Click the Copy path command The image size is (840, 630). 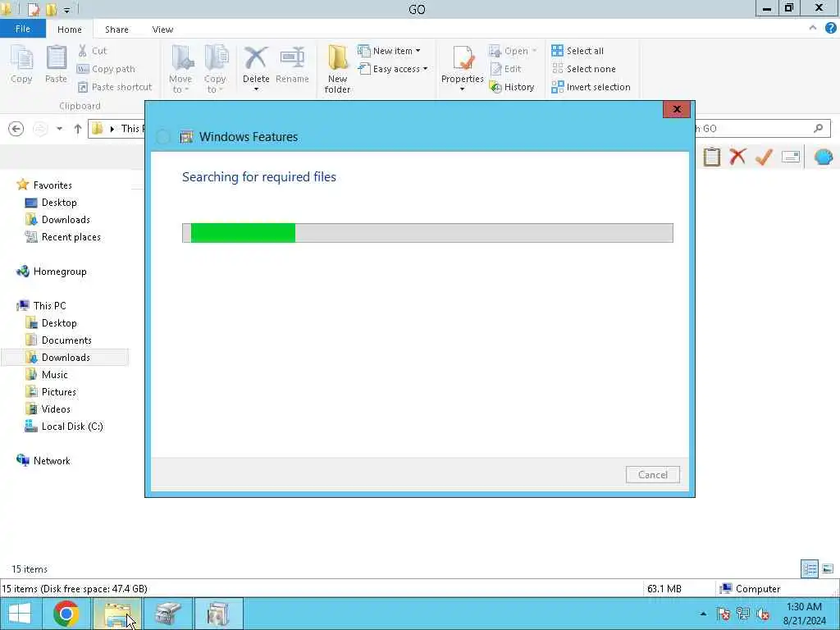(106, 69)
